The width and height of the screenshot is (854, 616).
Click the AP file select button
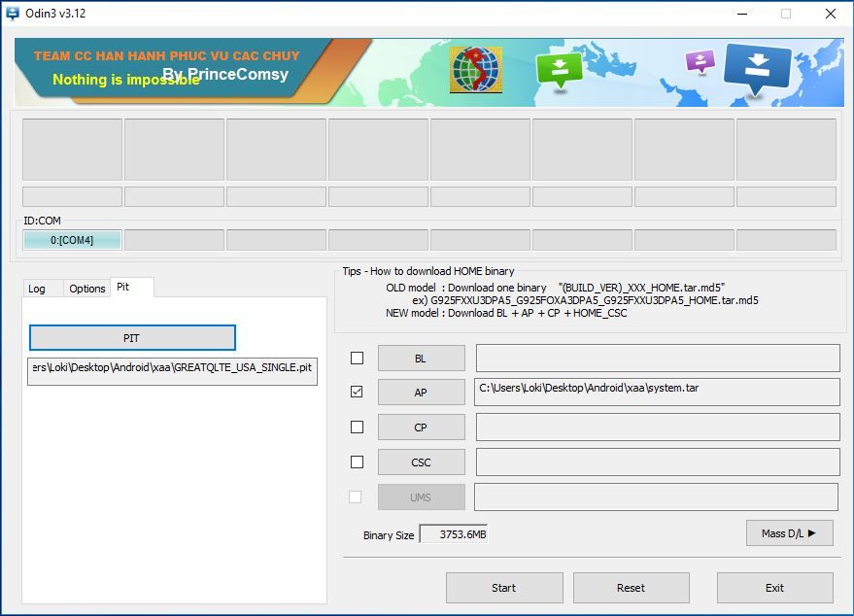(x=421, y=393)
